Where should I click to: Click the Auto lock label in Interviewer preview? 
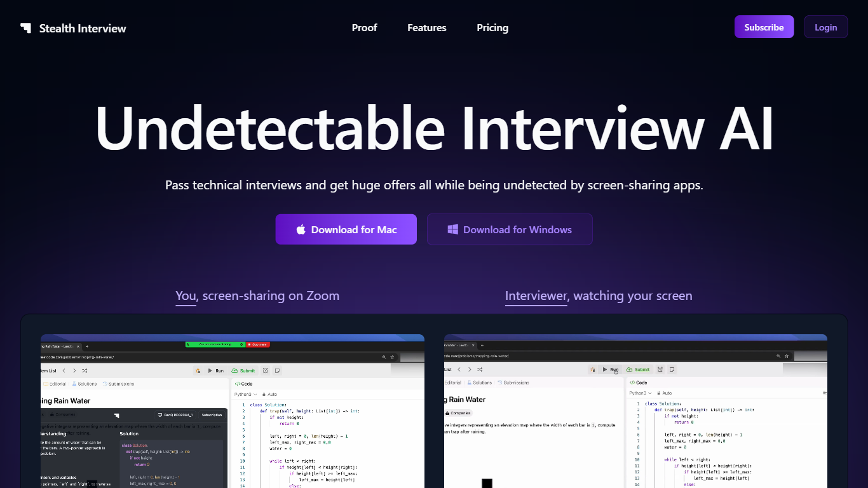point(664,393)
